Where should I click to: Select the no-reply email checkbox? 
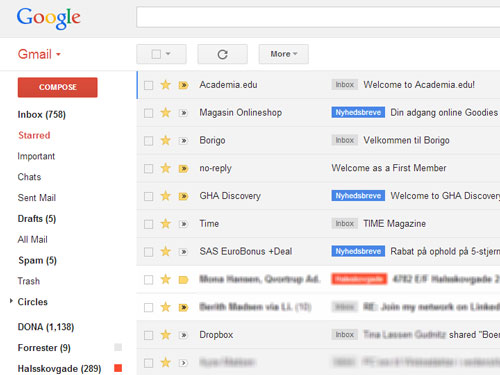[148, 169]
